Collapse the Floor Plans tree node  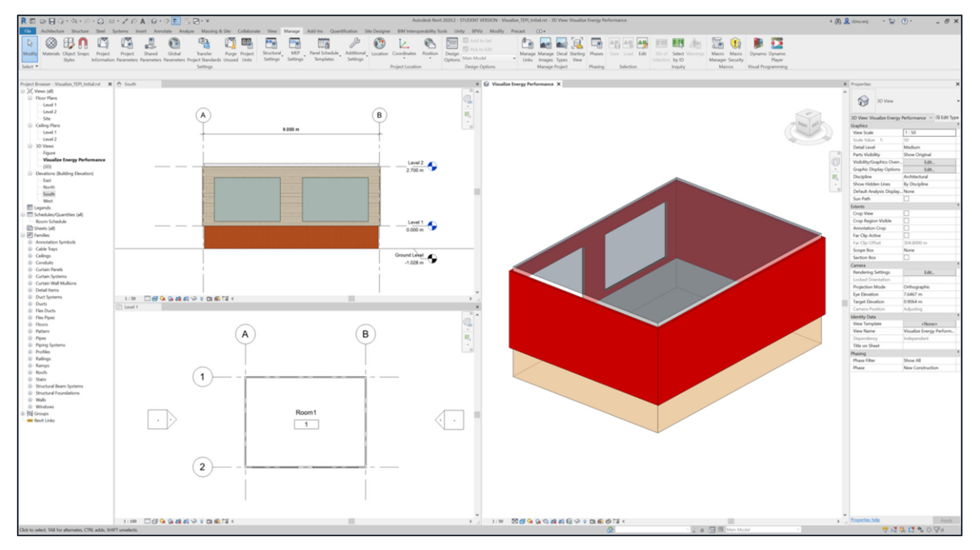pos(30,98)
